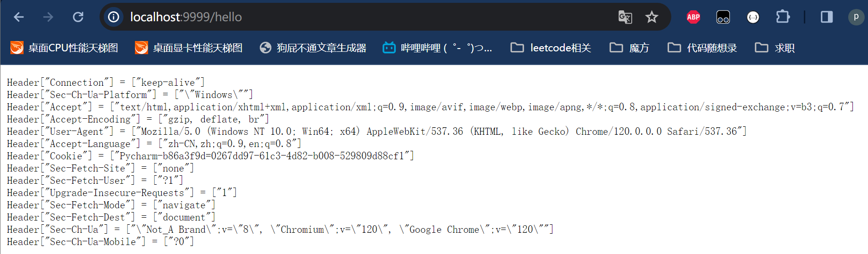The image size is (868, 254).
Task: Open 桌面CPU性能天梯图 bookmark
Action: click(x=64, y=48)
